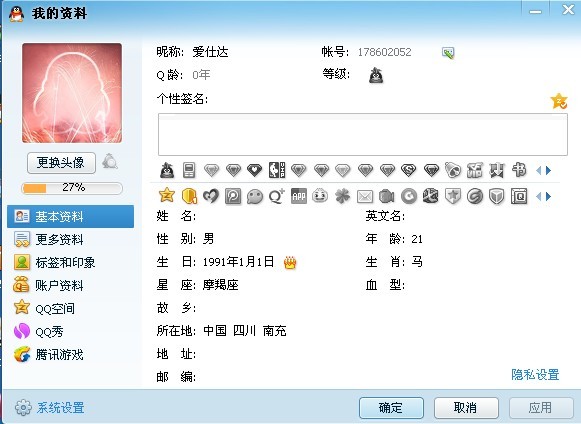Click the APP service icon

(299, 196)
